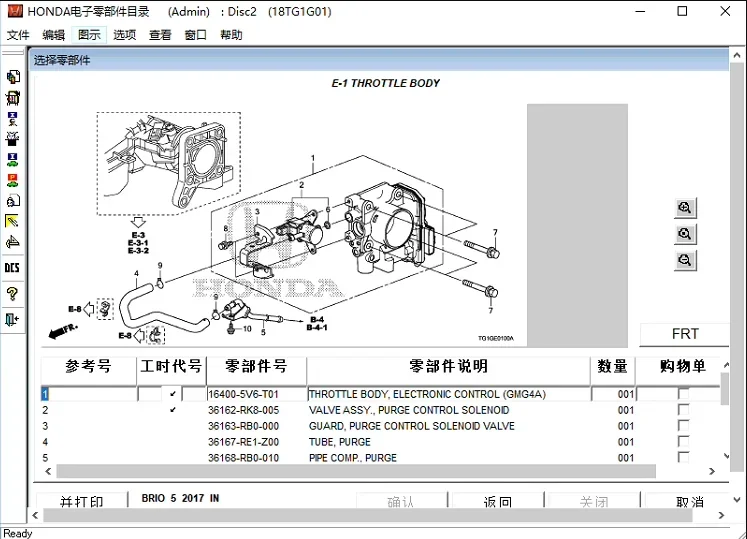Click the B-4 reference in diagram
The height and width of the screenshot is (539, 747).
(x=317, y=319)
